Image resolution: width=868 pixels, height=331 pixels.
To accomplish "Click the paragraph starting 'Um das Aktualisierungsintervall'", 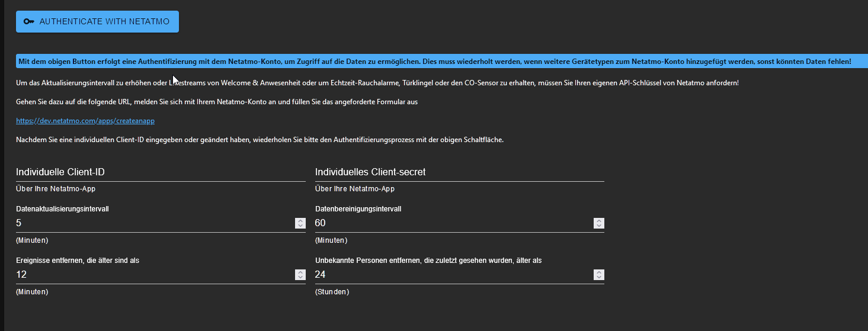I will click(377, 83).
